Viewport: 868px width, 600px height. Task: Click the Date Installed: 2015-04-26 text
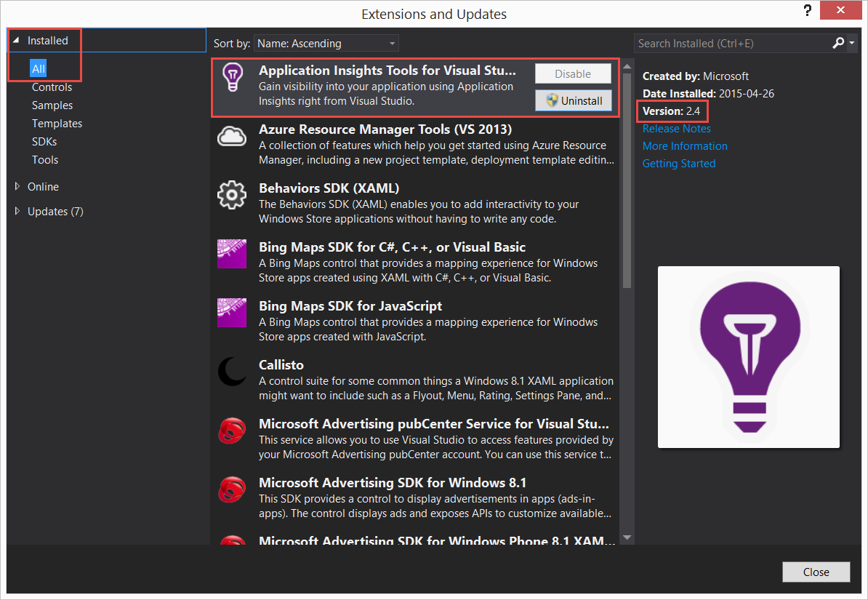pyautogui.click(x=708, y=94)
